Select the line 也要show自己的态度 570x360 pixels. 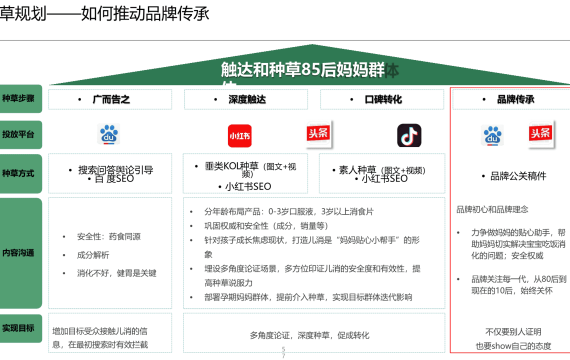click(513, 346)
